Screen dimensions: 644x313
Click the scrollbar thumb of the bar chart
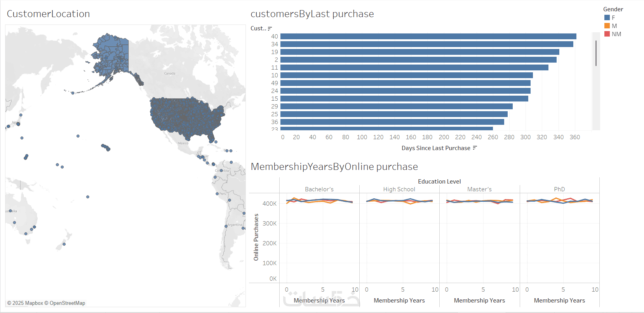pos(596,53)
